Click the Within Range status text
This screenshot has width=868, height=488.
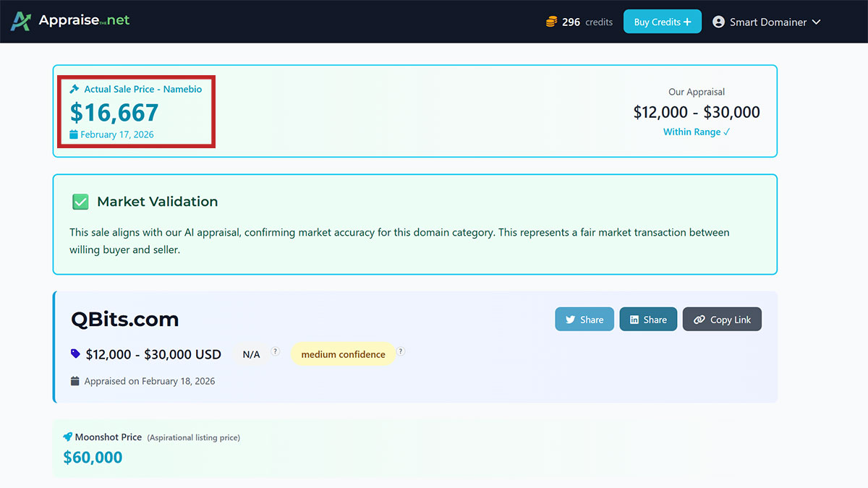click(697, 132)
